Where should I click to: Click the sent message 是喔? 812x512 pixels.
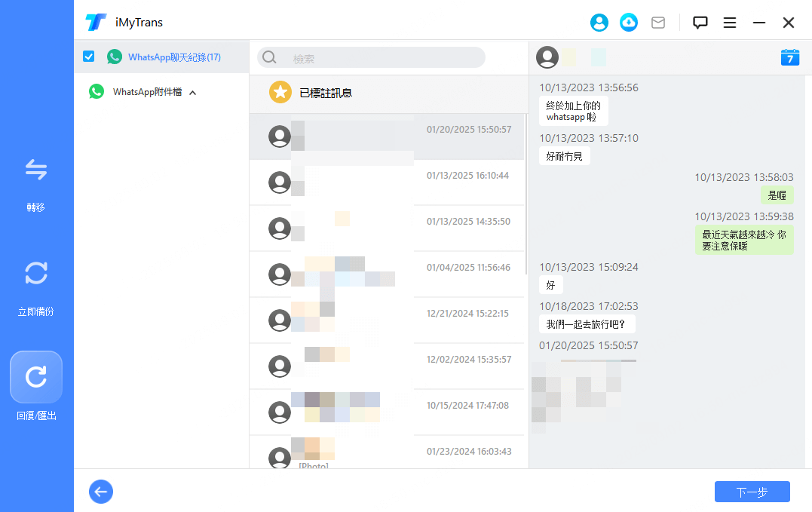coord(777,195)
